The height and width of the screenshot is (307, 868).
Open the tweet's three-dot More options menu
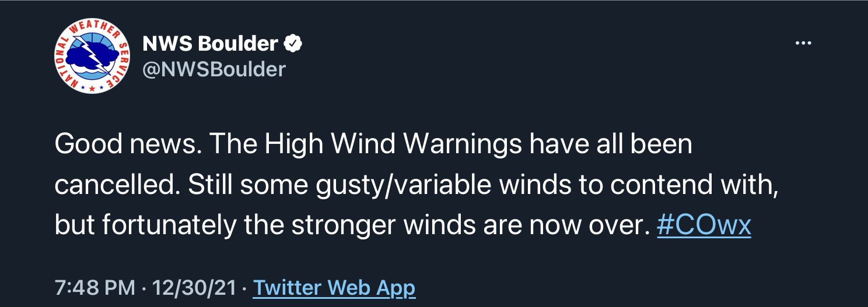803,43
